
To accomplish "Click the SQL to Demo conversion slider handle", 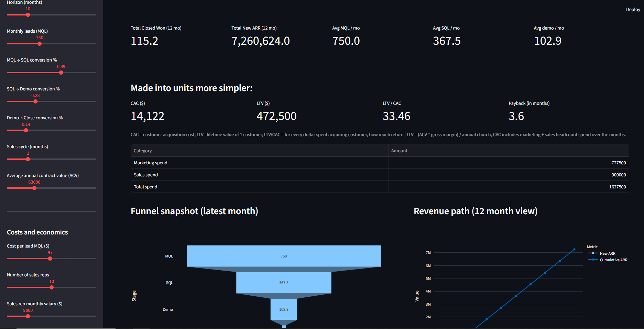I will click(35, 101).
